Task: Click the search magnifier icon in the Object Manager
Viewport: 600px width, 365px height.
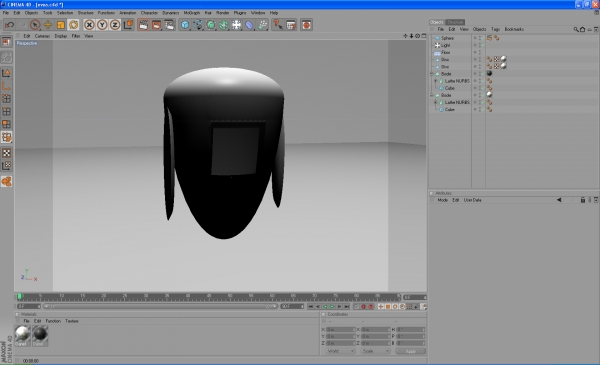Action: 576,29
